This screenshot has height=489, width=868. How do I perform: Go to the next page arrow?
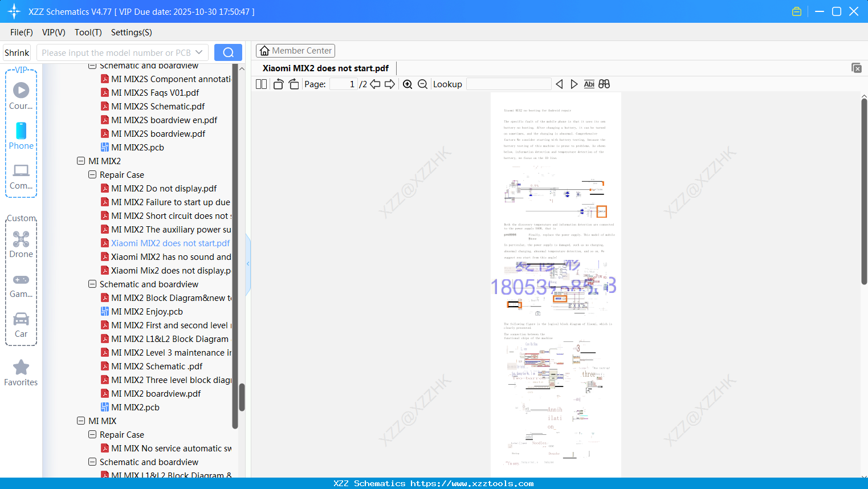coord(390,84)
